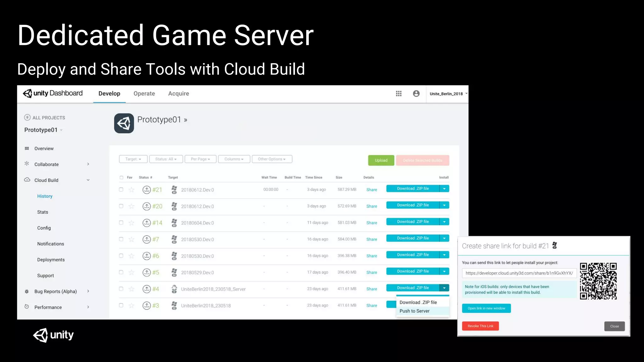Click the Windows icon in share dialog title
This screenshot has height=362, width=644.
pos(555,245)
